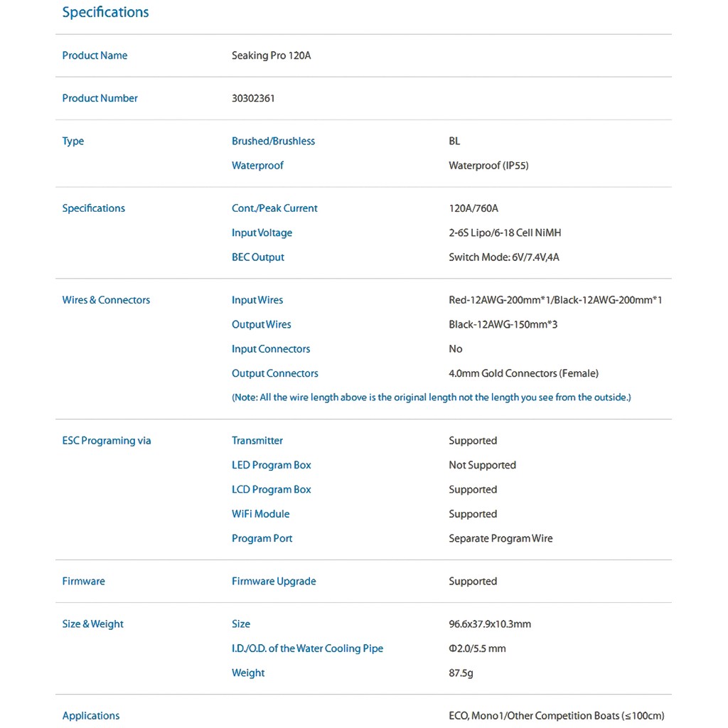This screenshot has height=728, width=728.
Task: Click the WiFi Module label
Action: click(x=260, y=514)
